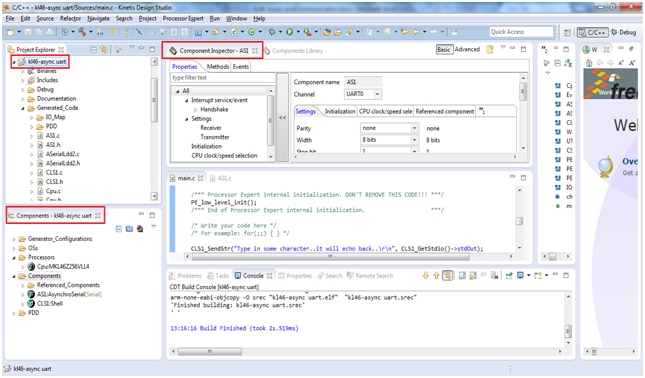Select Receiver in properties tree
The image size is (645, 378).
pos(211,128)
